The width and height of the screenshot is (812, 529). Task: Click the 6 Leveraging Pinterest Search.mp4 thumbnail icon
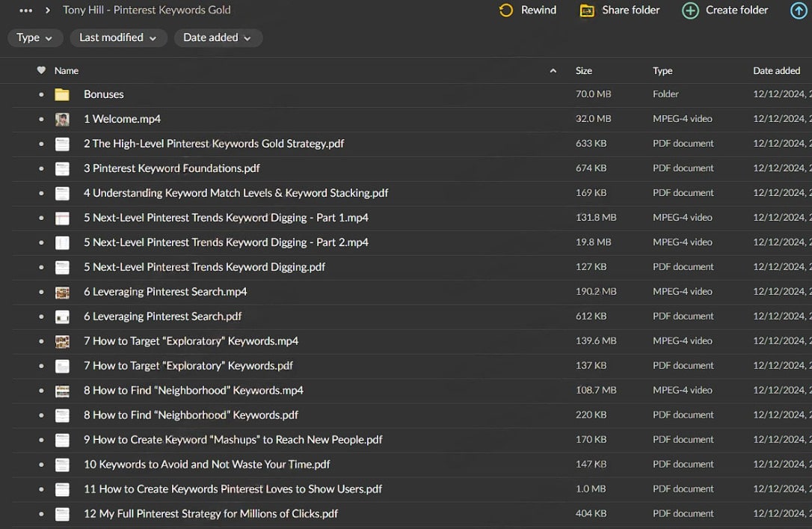62,292
